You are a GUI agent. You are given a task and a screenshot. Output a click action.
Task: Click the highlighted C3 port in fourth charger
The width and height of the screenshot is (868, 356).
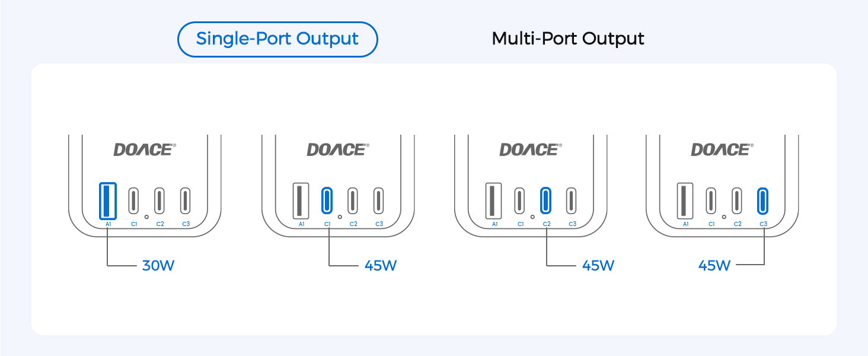[763, 201]
